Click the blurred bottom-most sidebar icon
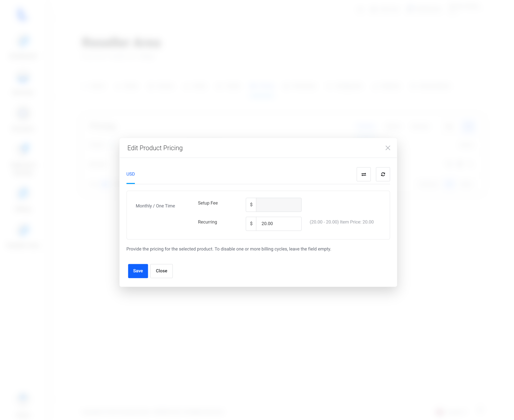The height and width of the screenshot is (420, 514). coord(23,398)
